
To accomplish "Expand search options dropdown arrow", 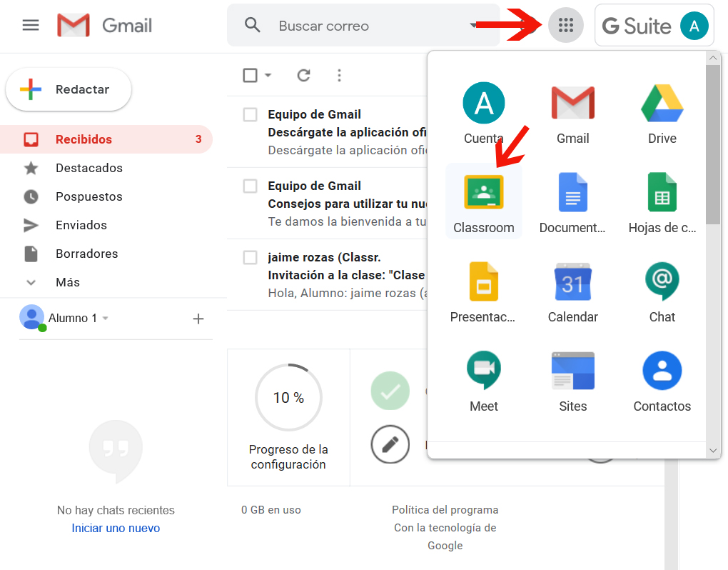I will click(x=474, y=25).
